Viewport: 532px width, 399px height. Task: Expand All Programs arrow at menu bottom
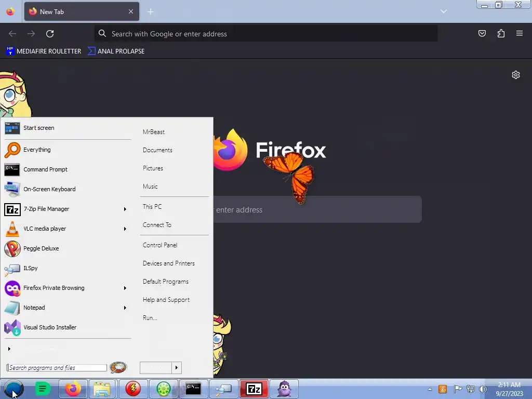click(x=9, y=349)
